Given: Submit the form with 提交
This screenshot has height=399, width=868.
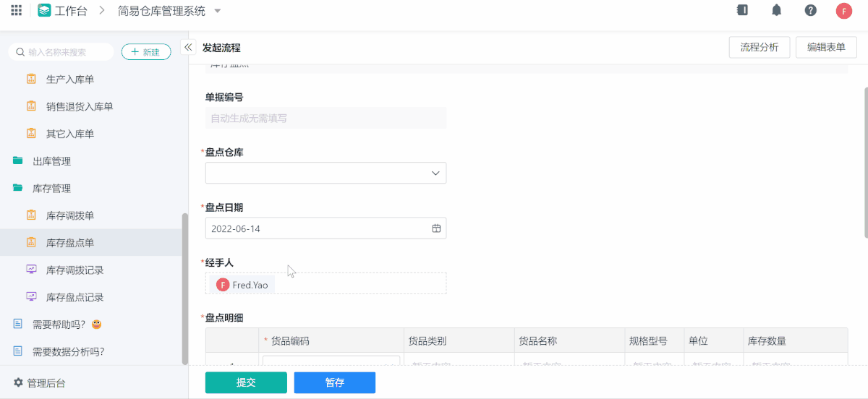Looking at the screenshot, I should coord(246,382).
